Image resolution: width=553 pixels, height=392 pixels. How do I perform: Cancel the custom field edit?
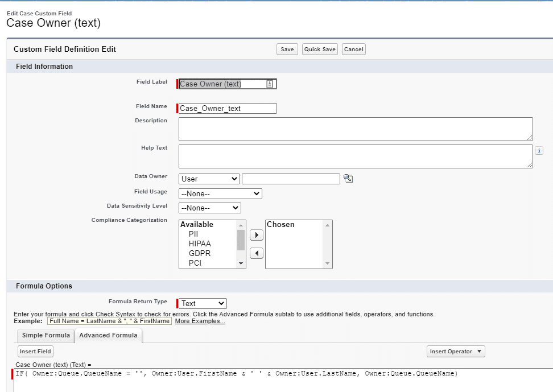[x=354, y=49]
